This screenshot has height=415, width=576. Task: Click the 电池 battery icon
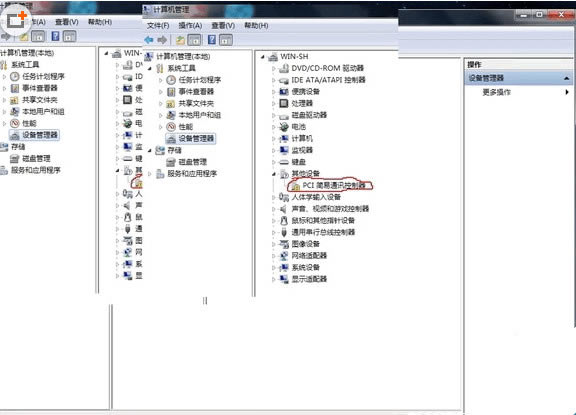tap(284, 127)
